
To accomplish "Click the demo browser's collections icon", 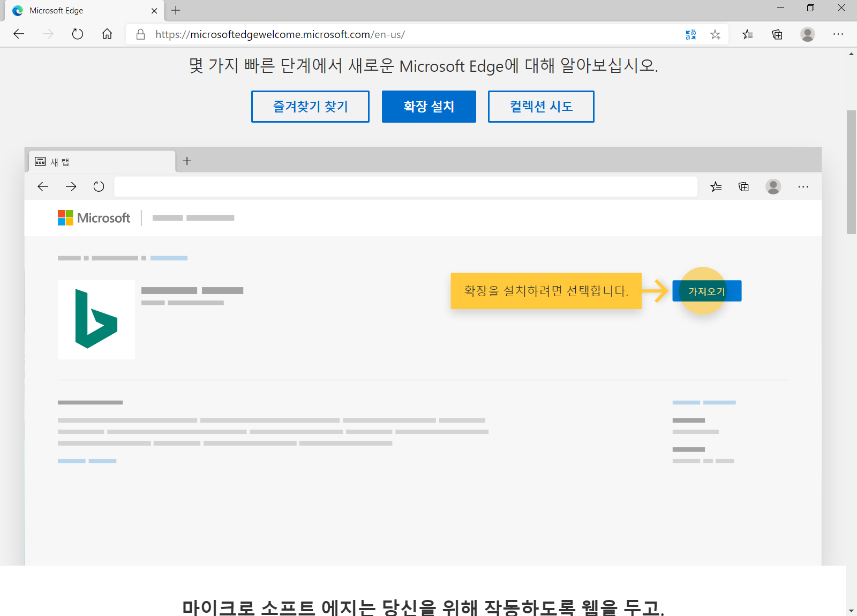I will [x=743, y=186].
